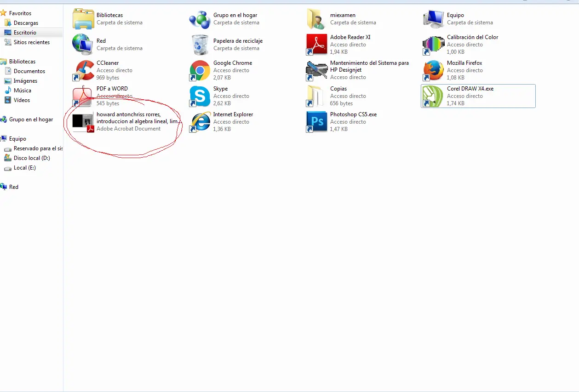
Task: Select Equipo in the navigation pane
Action: click(17, 139)
